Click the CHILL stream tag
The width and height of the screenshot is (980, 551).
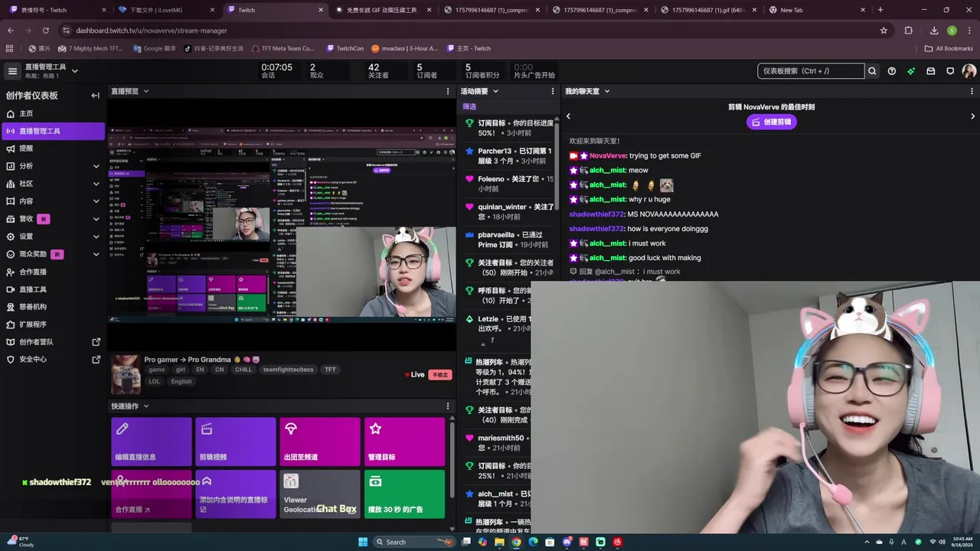pyautogui.click(x=243, y=370)
